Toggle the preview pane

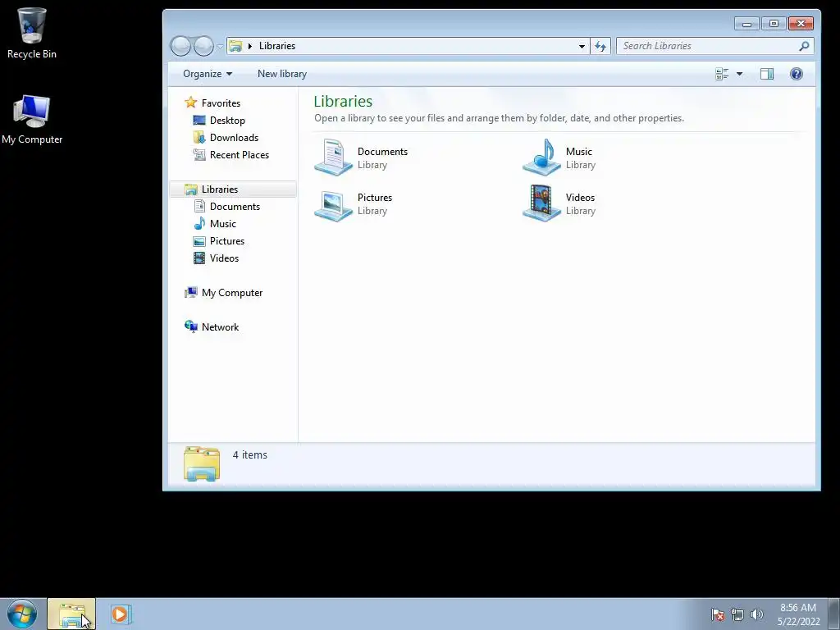767,74
